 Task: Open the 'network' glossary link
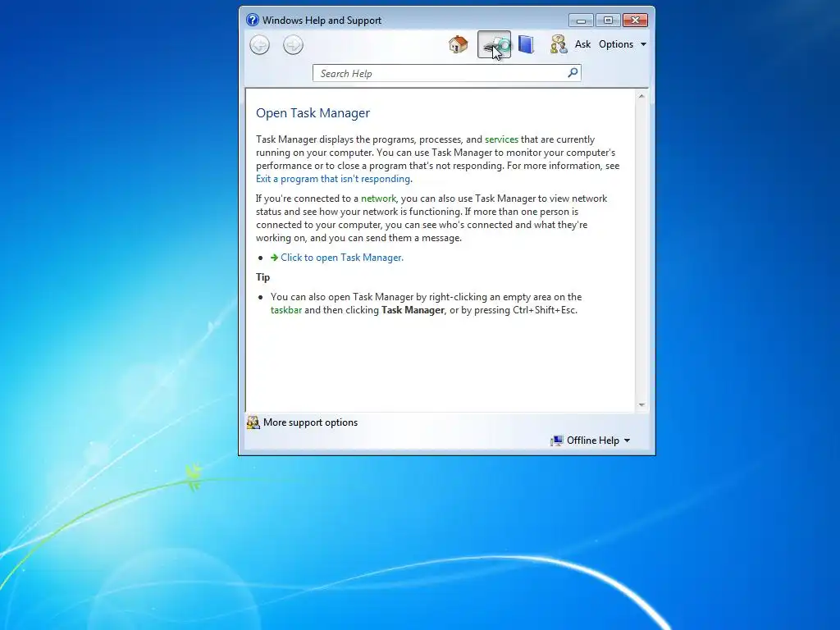pyautogui.click(x=378, y=199)
